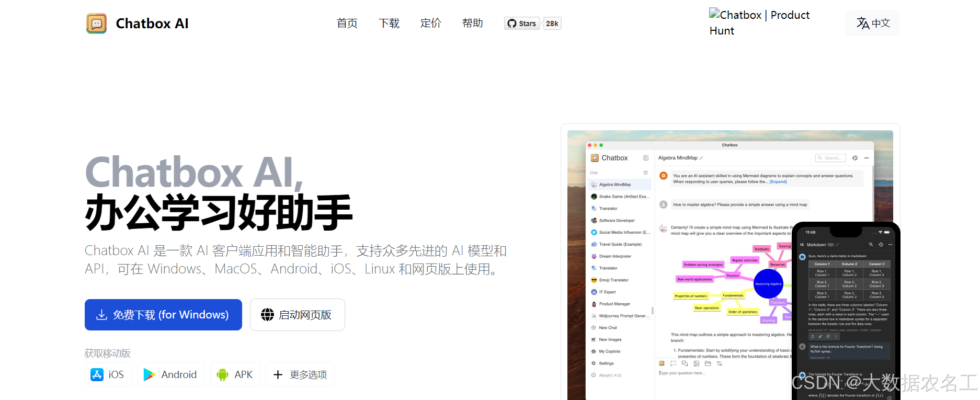
Task: Click the Mastering Algebra mind map node
Action: pos(768,284)
